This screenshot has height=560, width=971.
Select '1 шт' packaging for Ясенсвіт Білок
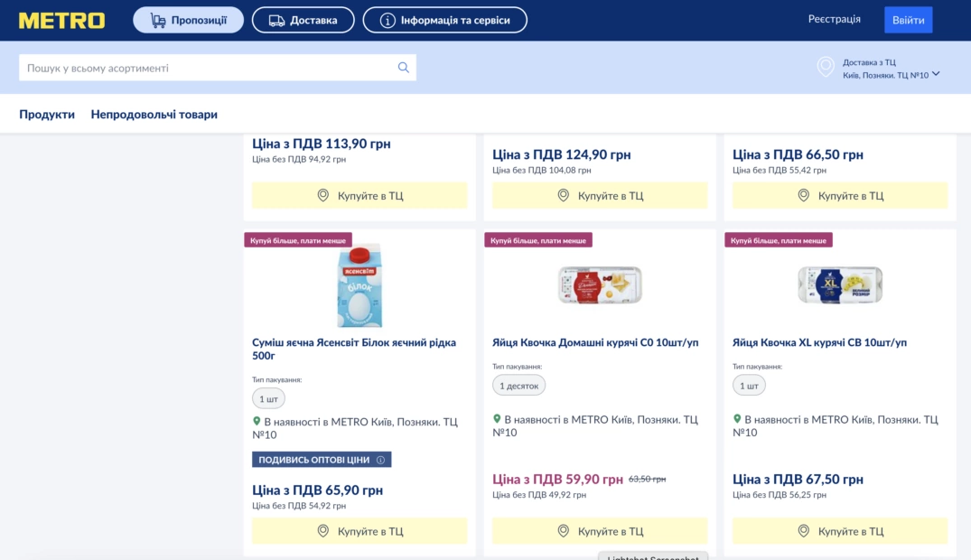(x=268, y=398)
